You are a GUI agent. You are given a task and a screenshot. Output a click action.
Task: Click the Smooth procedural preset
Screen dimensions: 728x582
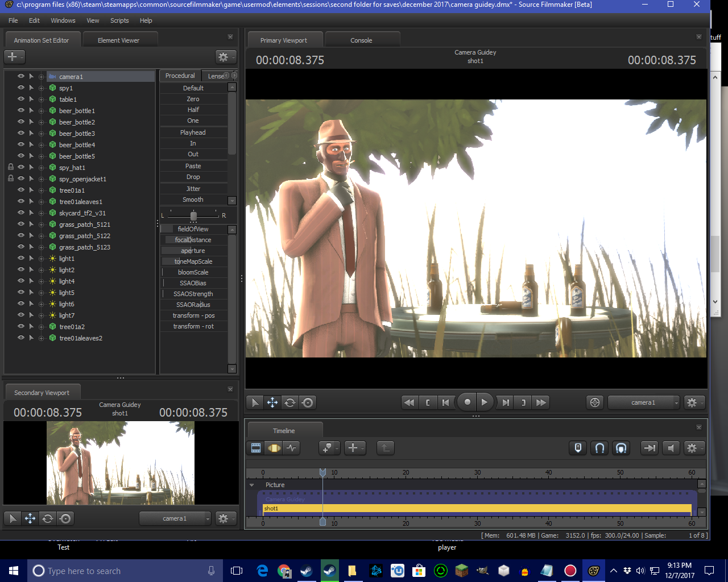[x=193, y=199]
